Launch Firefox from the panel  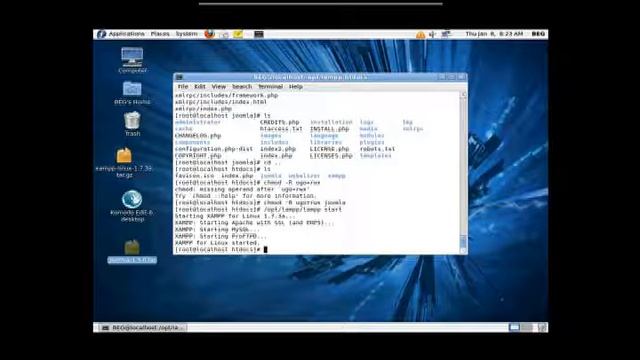point(209,34)
